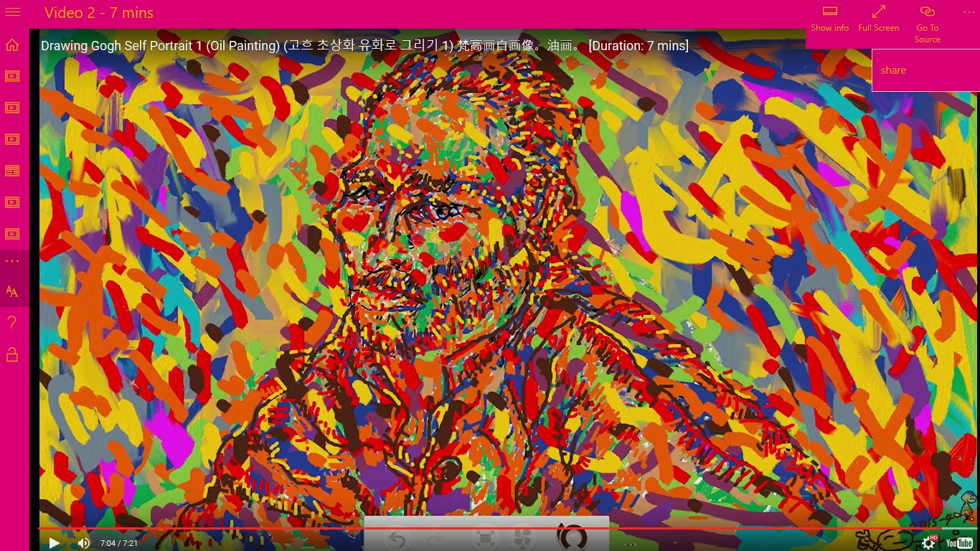Click the red video progress bar
The height and width of the screenshot is (551, 980).
[489, 529]
